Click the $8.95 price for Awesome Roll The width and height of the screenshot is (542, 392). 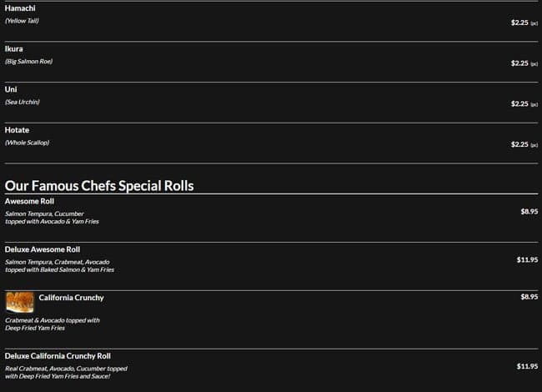pos(529,212)
